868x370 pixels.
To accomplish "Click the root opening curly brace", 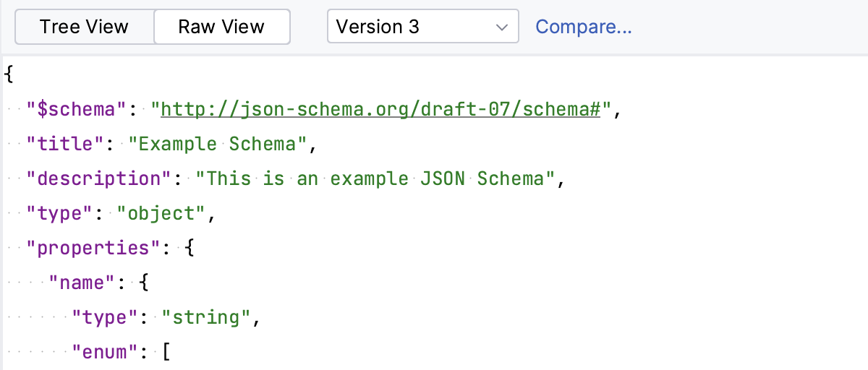I will [9, 74].
